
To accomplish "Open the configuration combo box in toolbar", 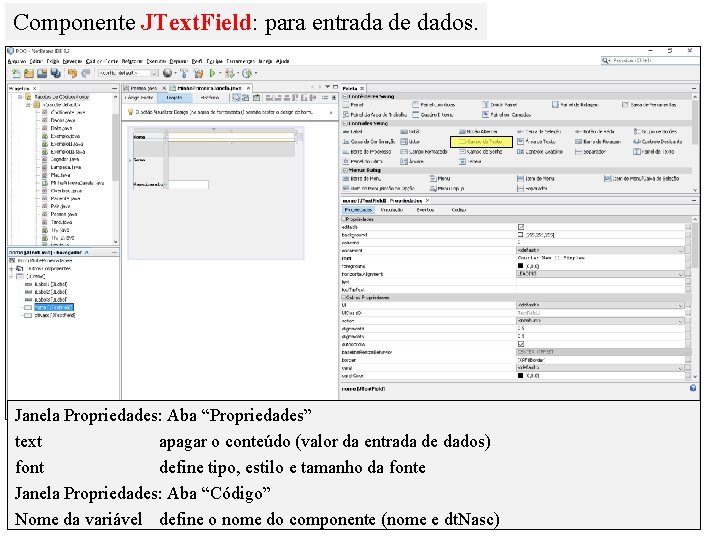I will coord(128,73).
